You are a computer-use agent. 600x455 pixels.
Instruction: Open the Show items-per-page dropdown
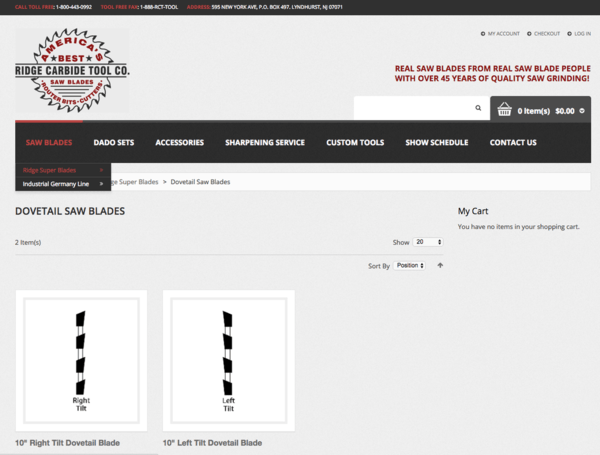428,242
